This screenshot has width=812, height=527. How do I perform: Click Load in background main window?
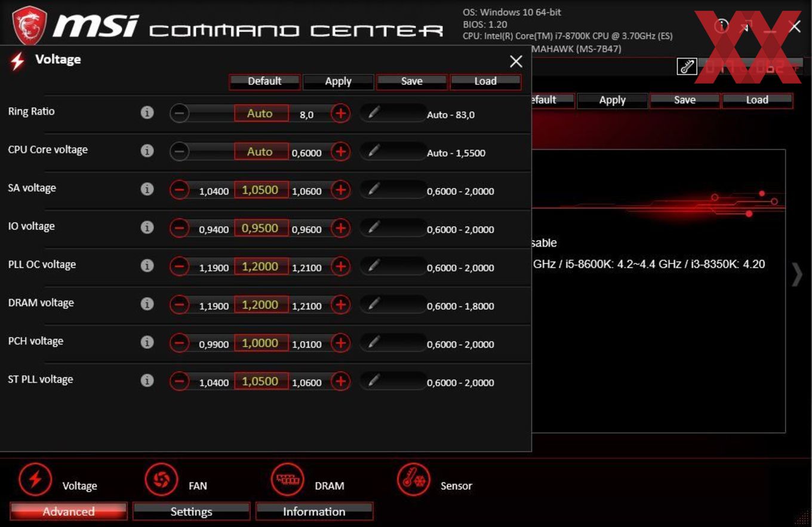757,100
